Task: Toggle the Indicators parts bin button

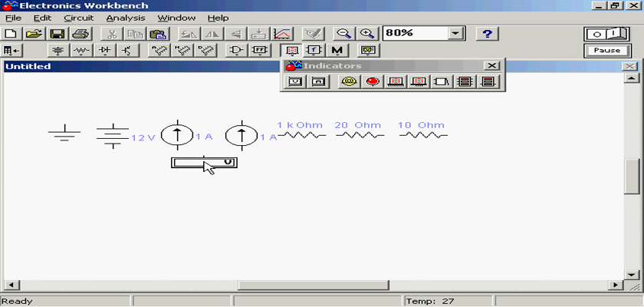Action: click(291, 51)
